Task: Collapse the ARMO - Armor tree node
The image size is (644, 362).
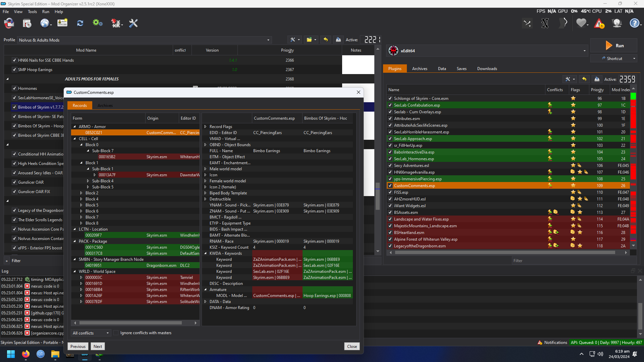Action: point(74,127)
